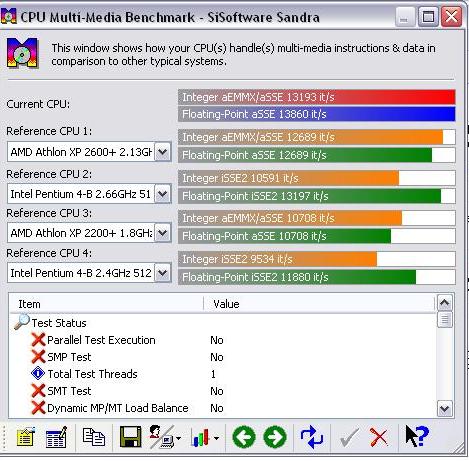Open the dropdown arrow beside the user and computer icon
This screenshot has width=469, height=461.
click(179, 438)
